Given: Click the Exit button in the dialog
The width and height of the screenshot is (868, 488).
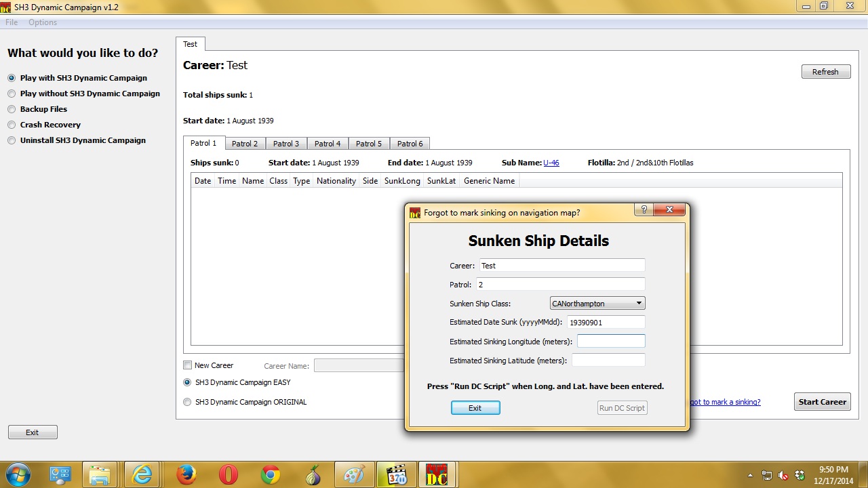Looking at the screenshot, I should pos(475,408).
